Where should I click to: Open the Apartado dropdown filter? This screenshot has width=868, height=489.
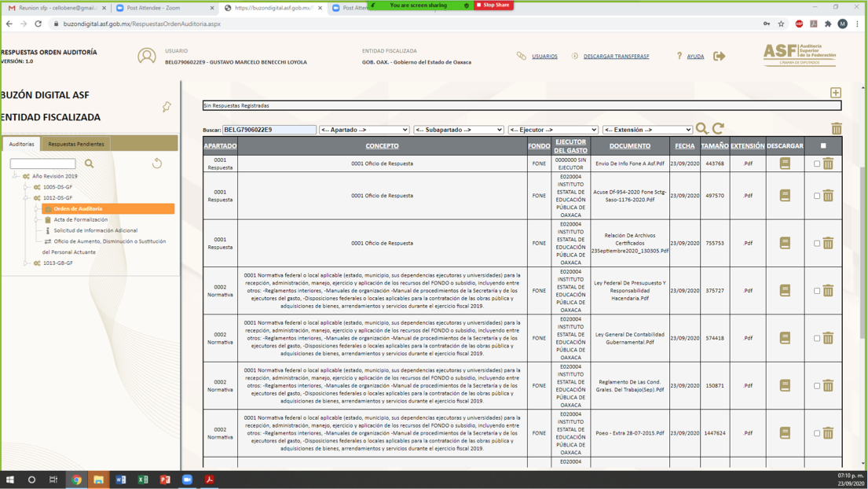(364, 130)
